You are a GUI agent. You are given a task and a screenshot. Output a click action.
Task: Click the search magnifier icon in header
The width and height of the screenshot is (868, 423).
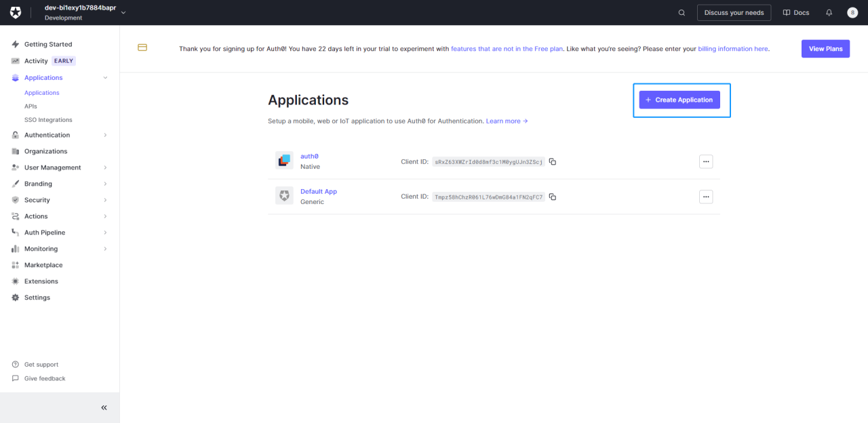682,13
